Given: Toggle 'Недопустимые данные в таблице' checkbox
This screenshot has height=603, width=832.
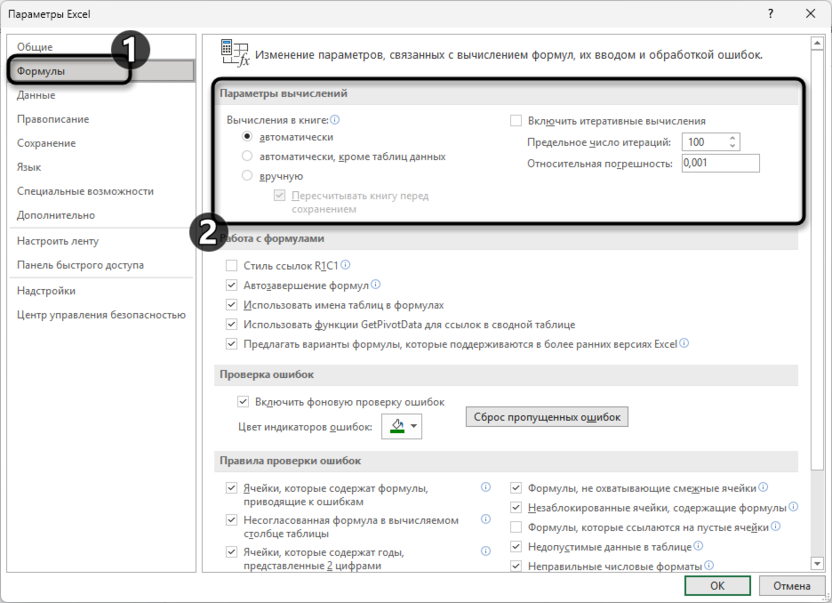Looking at the screenshot, I should coord(516,546).
